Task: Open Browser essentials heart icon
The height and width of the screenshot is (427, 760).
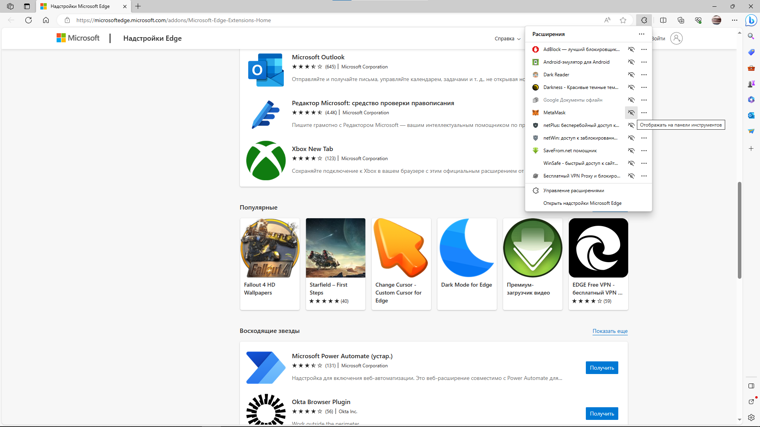Action: 698,20
